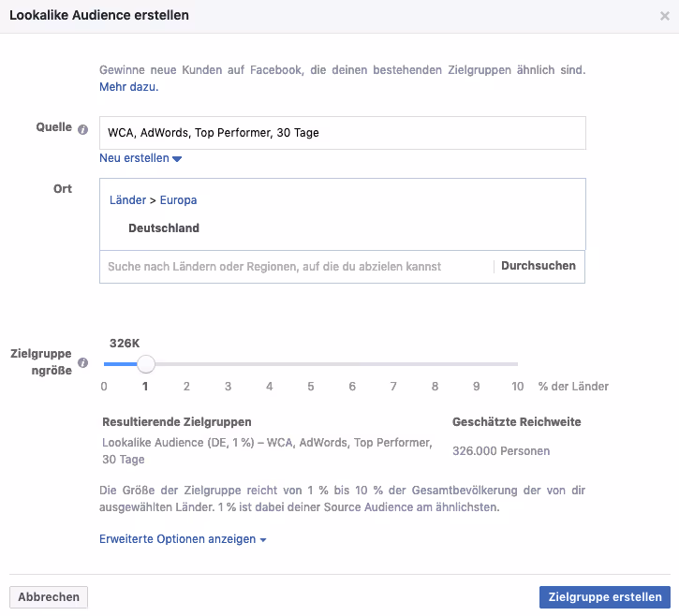Click the Europa breadcrumb link
The image size is (679, 616).
point(178,200)
